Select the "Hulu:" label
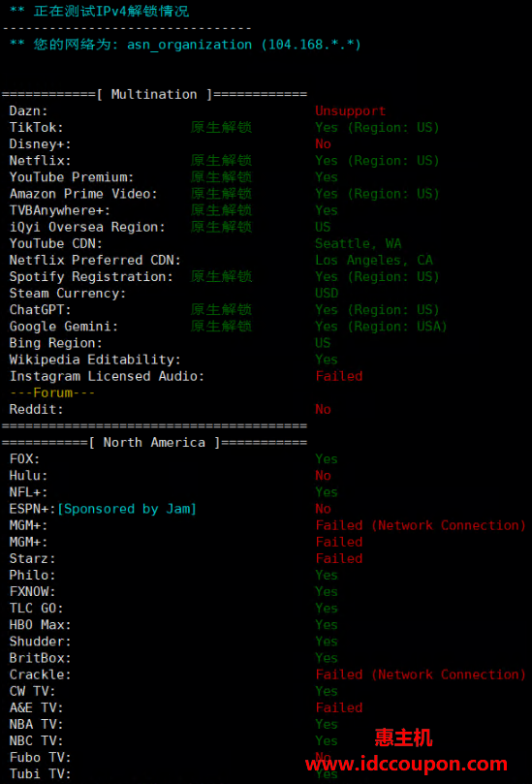The height and width of the screenshot is (784, 532). [28, 476]
